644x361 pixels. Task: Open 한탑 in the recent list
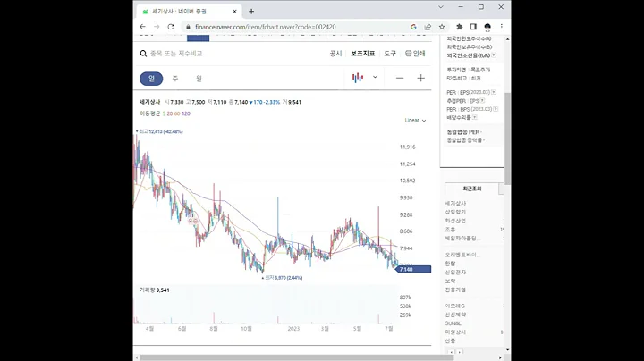point(450,264)
